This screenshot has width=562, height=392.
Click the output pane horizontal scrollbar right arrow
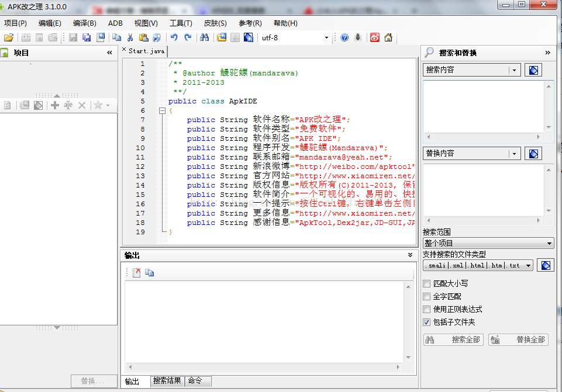point(398,367)
